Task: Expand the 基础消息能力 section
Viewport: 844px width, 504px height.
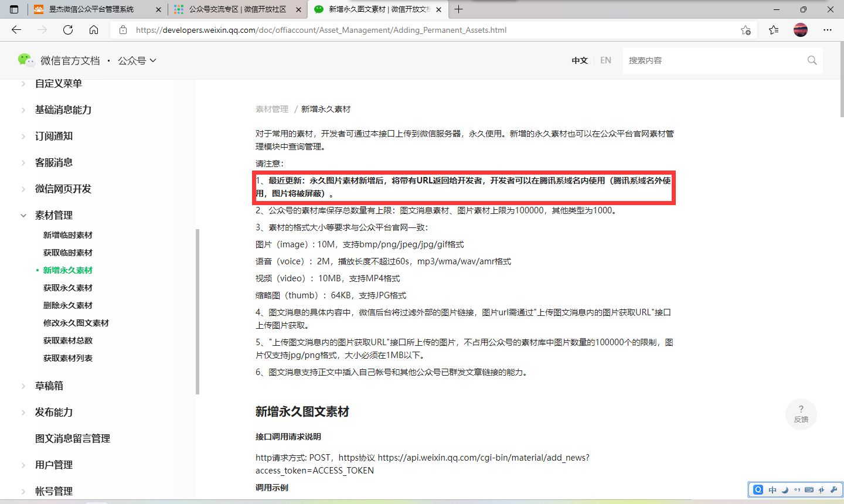Action: [63, 110]
